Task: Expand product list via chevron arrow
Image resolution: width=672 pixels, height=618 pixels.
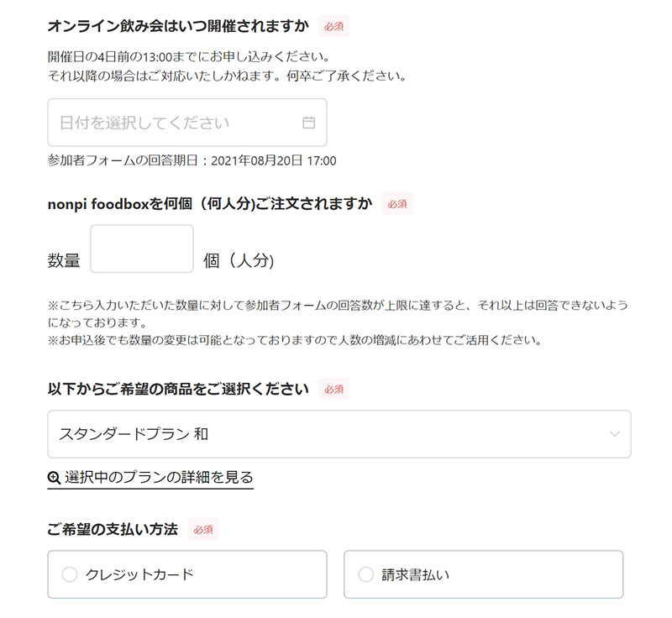Action: pyautogui.click(x=615, y=434)
